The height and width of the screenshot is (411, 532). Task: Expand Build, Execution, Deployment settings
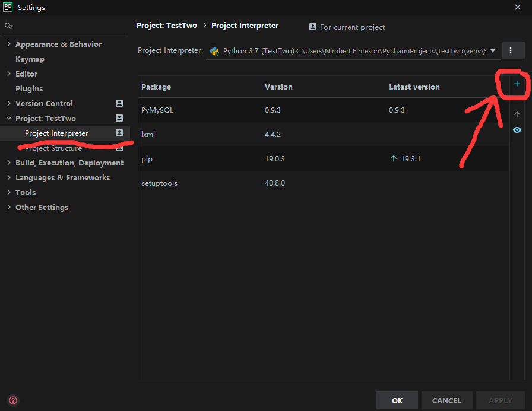click(9, 163)
